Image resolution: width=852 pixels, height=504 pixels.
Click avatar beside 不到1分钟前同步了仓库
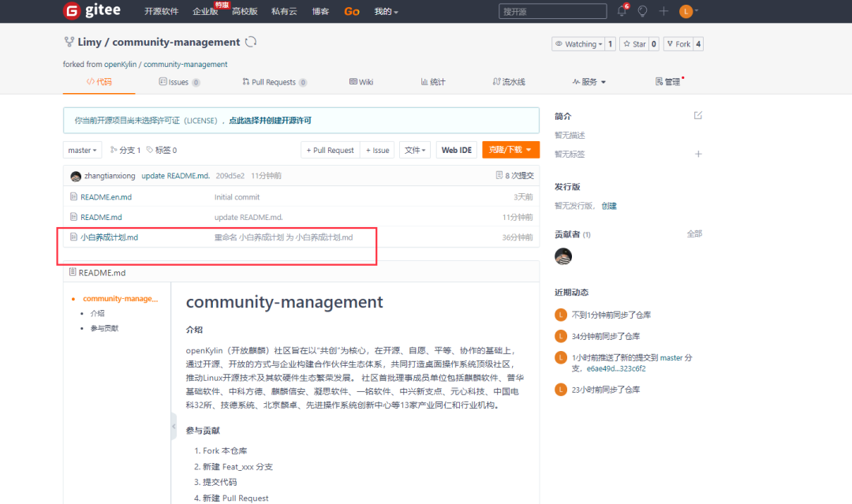tap(561, 315)
